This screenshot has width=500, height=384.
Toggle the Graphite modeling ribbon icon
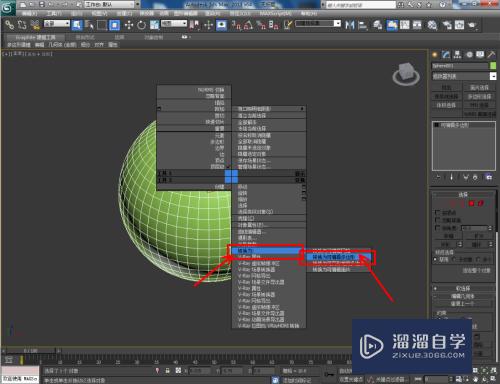tap(392, 25)
